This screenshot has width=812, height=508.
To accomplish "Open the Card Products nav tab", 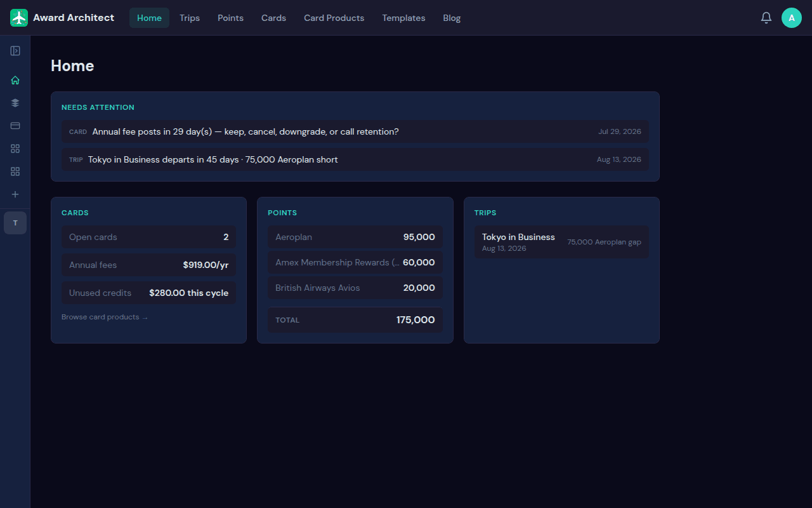I will pyautogui.click(x=334, y=18).
